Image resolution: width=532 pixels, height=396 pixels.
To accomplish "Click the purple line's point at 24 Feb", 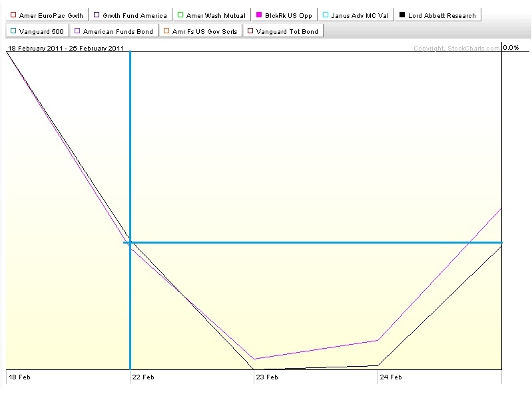I will coord(378,340).
